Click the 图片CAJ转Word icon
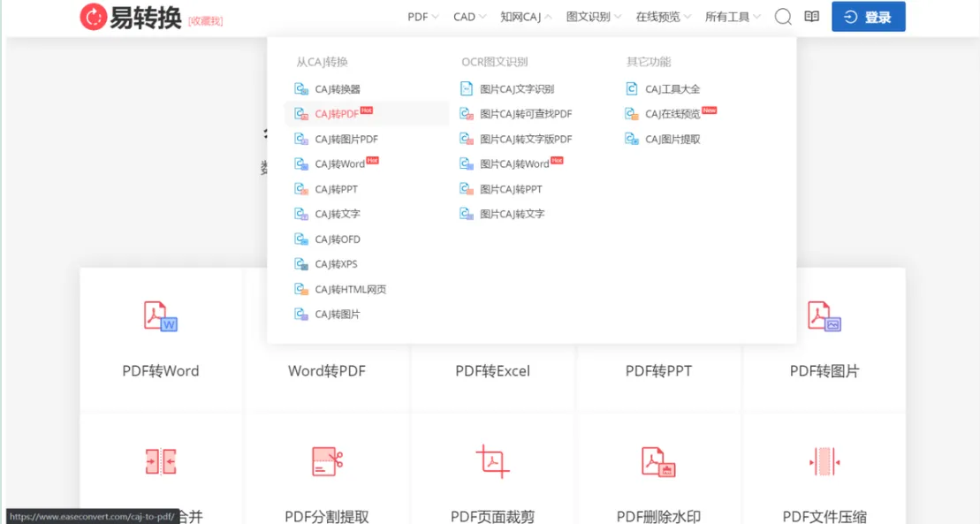 point(467,163)
